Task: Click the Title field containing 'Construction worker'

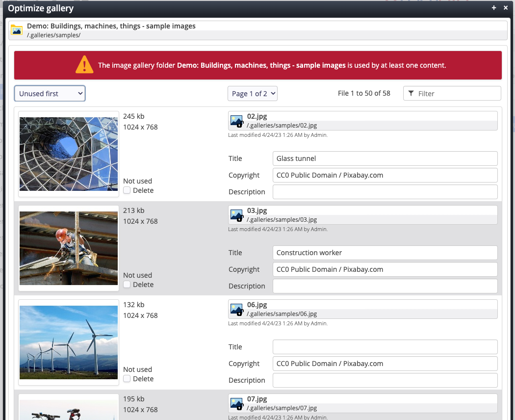Action: click(385, 253)
